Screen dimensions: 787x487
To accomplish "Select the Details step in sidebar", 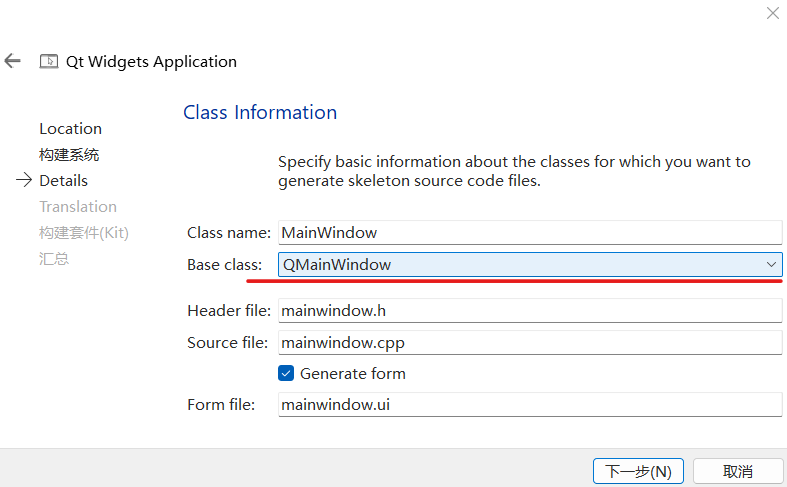I will [x=64, y=181].
